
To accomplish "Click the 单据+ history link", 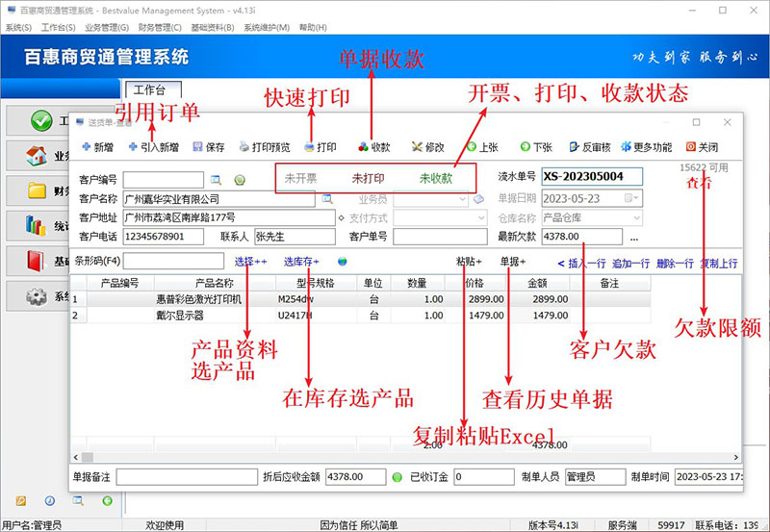I will [513, 262].
